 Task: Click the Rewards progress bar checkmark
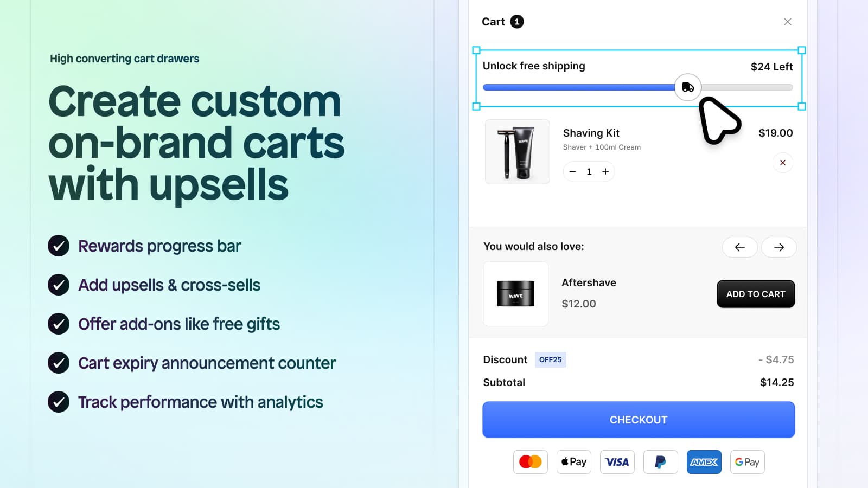point(59,246)
